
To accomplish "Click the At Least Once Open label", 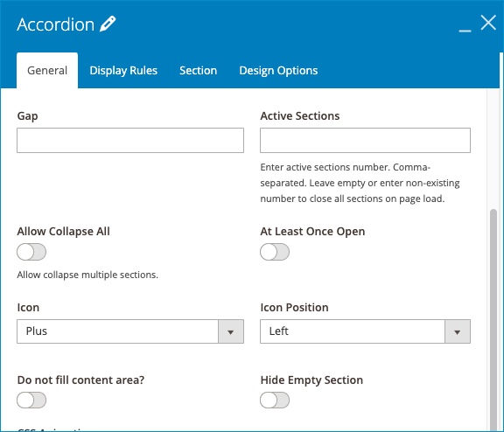I will coord(312,231).
